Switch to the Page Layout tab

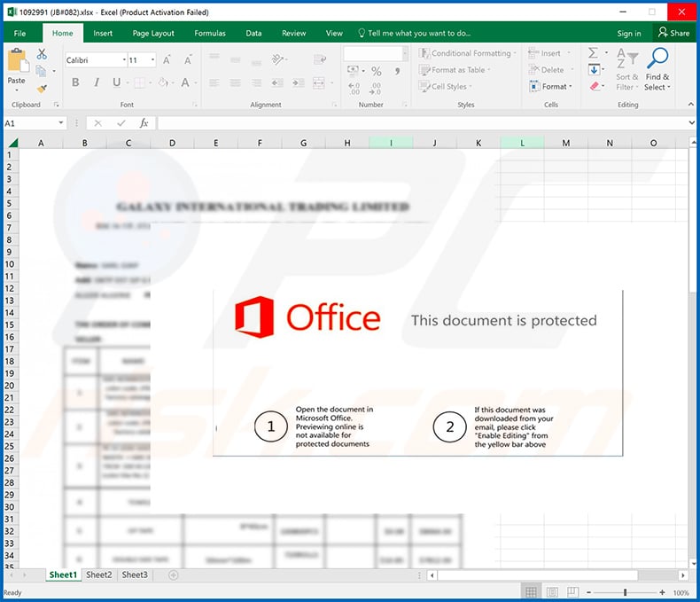pos(153,33)
